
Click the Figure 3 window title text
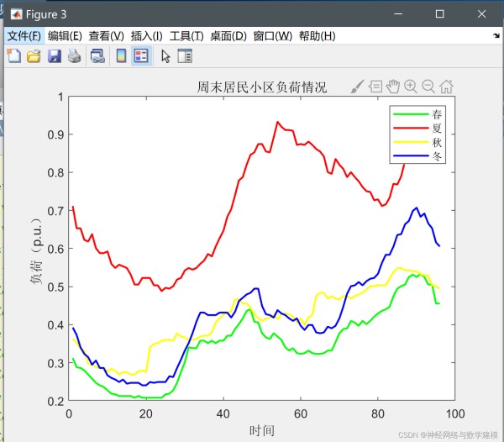(x=46, y=14)
